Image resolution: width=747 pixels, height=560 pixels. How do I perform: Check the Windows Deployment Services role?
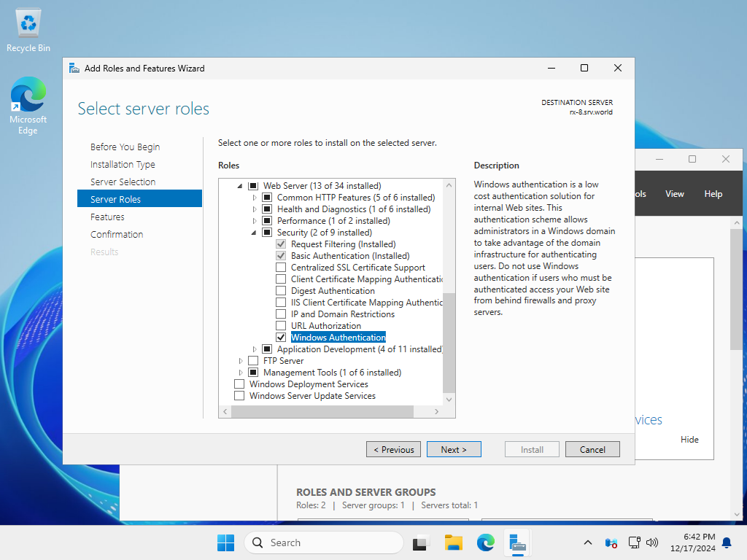click(x=239, y=384)
